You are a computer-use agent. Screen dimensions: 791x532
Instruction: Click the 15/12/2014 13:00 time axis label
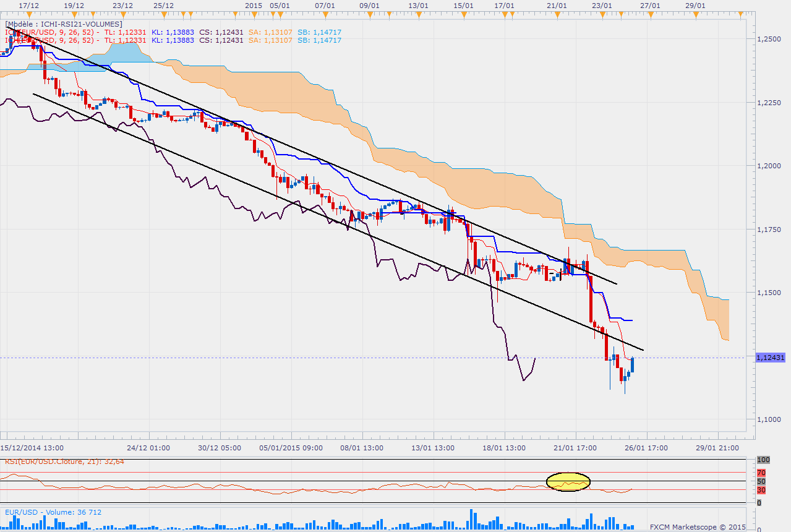(31, 447)
